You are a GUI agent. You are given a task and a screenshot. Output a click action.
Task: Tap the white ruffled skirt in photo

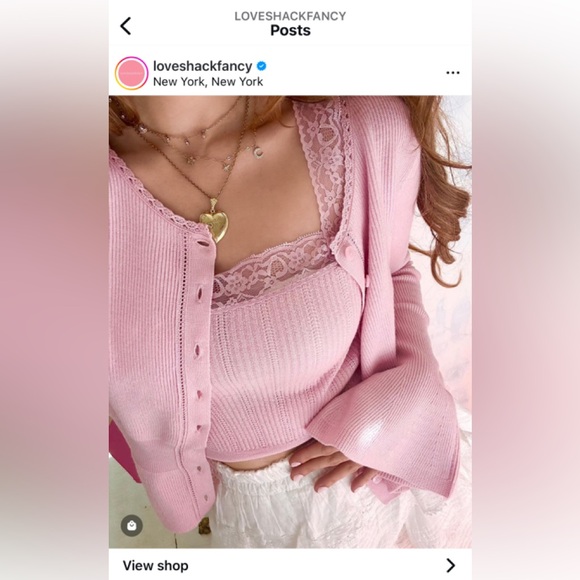pyautogui.click(x=333, y=510)
